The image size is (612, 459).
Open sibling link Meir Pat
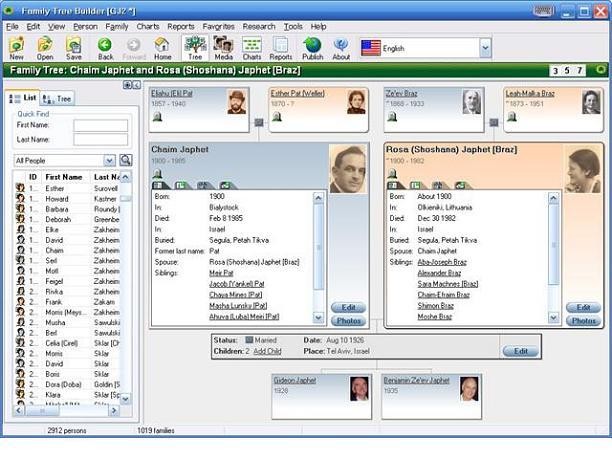221,273
